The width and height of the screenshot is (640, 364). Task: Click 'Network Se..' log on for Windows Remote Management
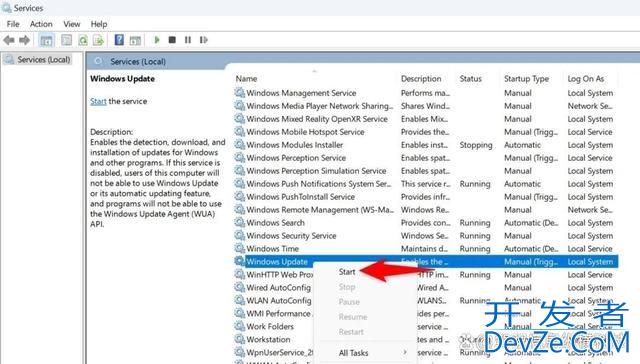[x=590, y=210]
